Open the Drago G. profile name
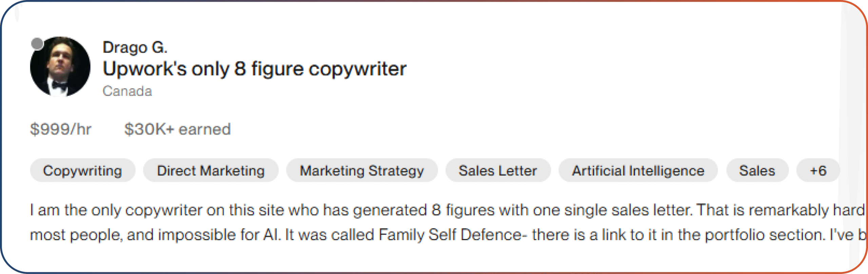Image resolution: width=868 pixels, height=274 pixels. (135, 47)
